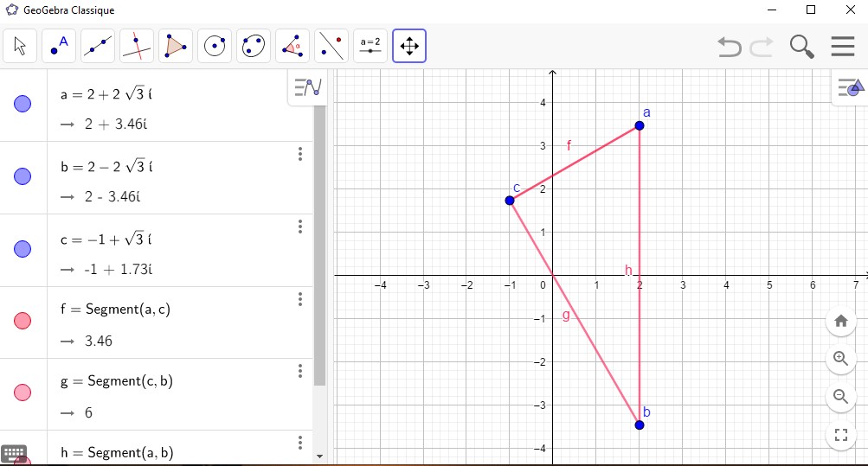Click the value 2 - 3.46i
Screen dimensions: 868x466
113,197
